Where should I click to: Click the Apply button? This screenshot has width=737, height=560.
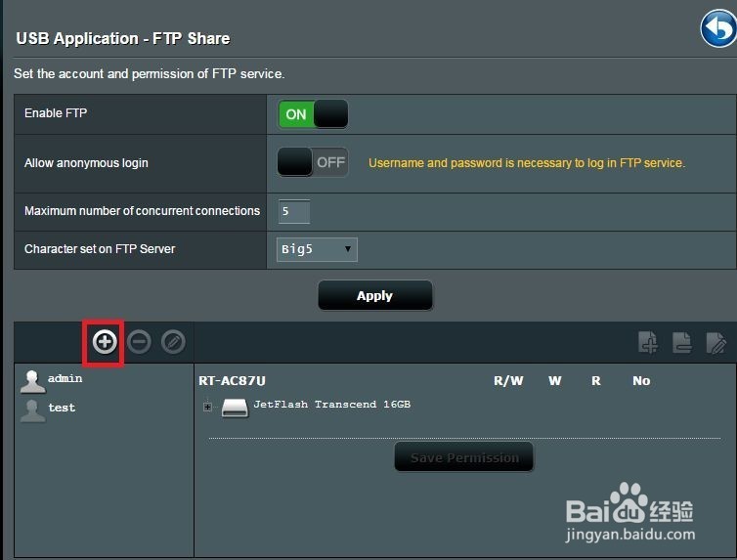click(x=374, y=295)
